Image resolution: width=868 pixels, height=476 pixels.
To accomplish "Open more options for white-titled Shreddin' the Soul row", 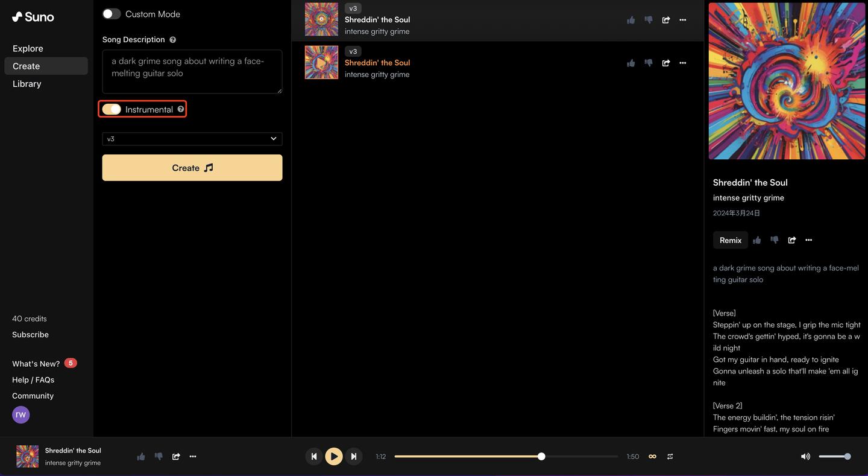I will (683, 20).
